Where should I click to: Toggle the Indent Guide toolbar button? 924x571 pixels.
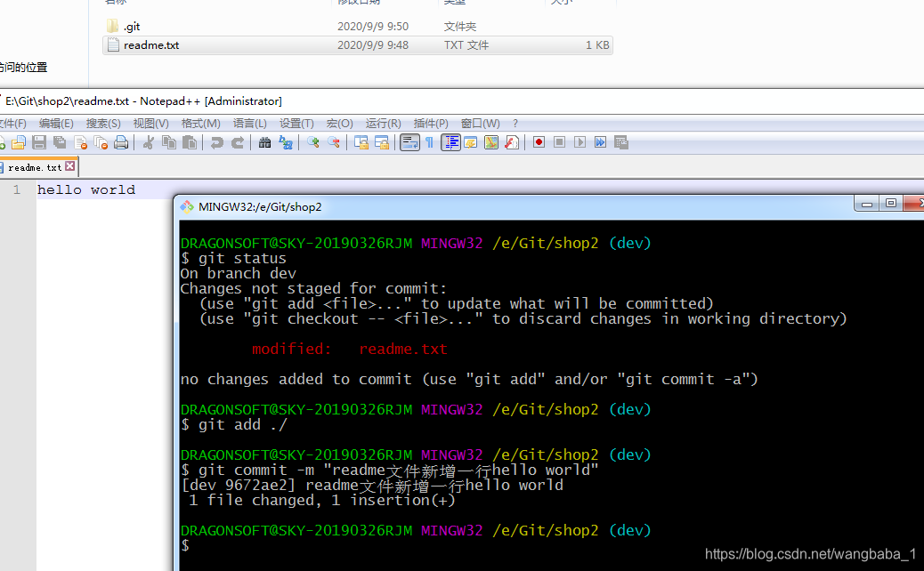click(450, 142)
